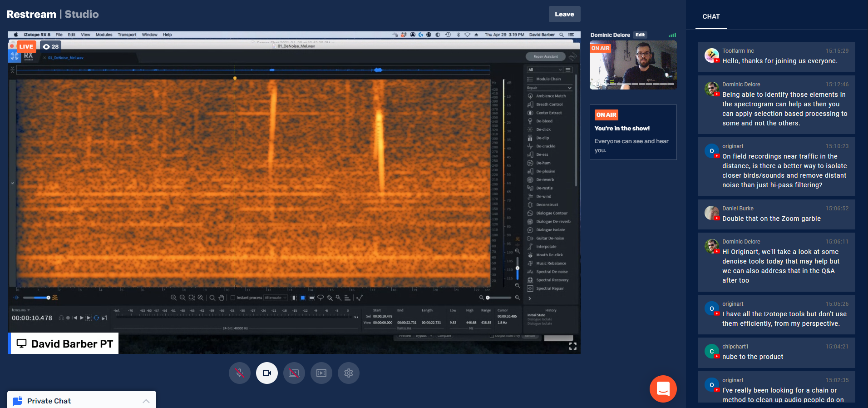868x408 pixels.
Task: Play audio in RX transport
Action: (x=82, y=318)
